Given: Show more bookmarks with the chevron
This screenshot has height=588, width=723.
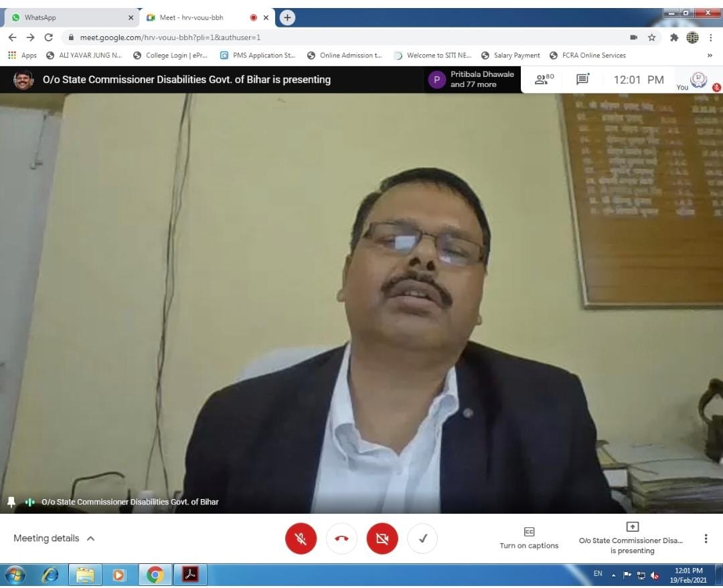Looking at the screenshot, I should 710,56.
